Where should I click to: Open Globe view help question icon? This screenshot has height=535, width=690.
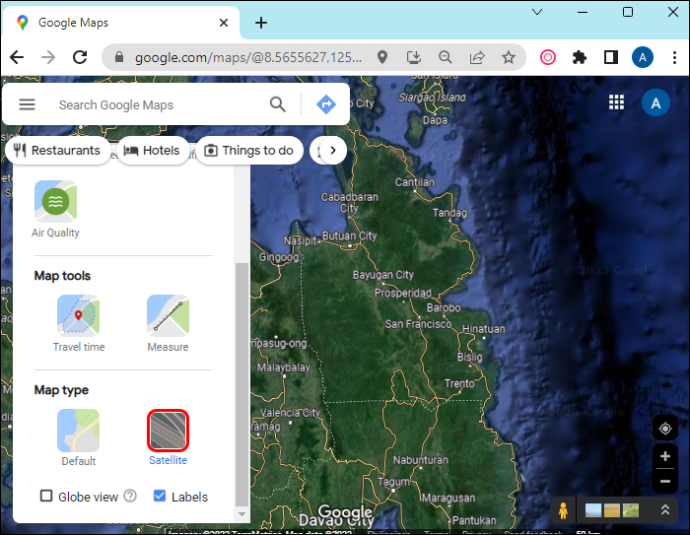(130, 496)
